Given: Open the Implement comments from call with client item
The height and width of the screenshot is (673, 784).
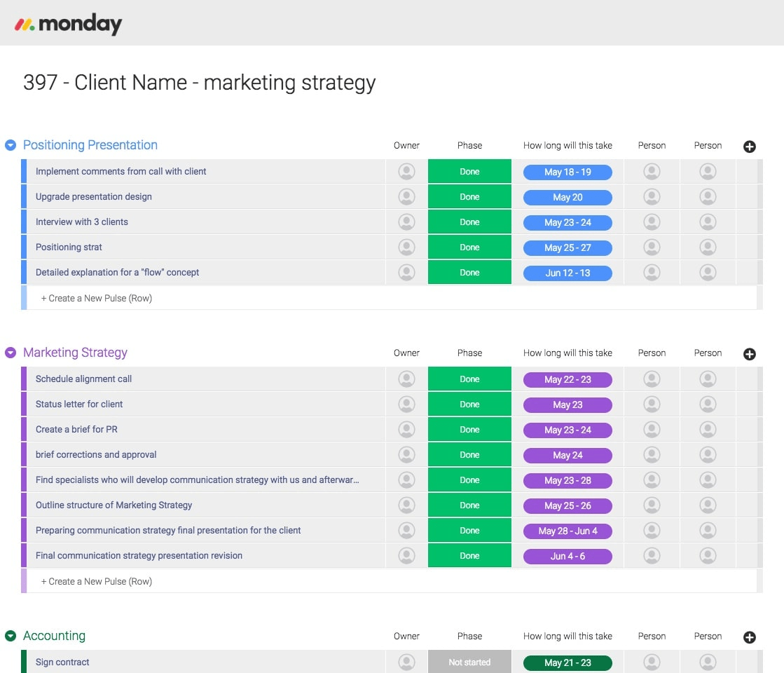Looking at the screenshot, I should 121,172.
